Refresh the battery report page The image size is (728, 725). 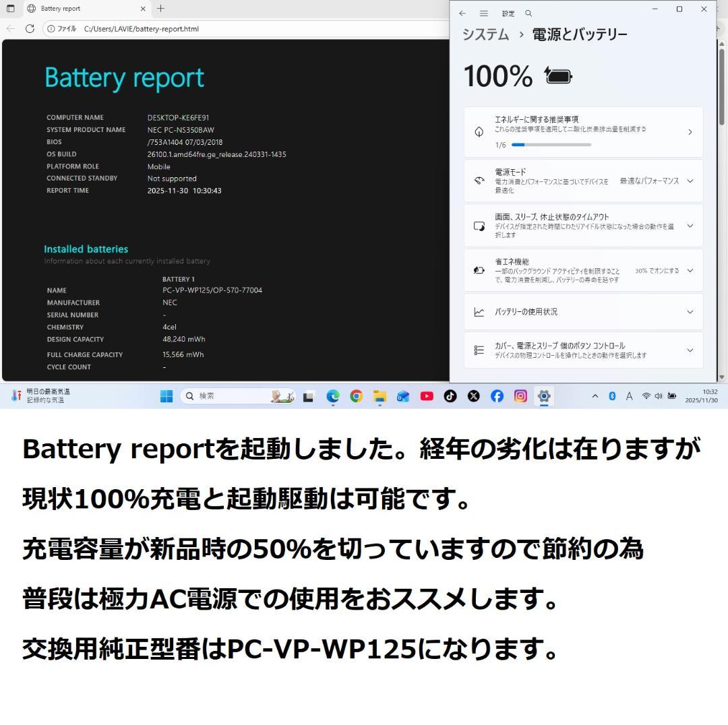(x=30, y=29)
